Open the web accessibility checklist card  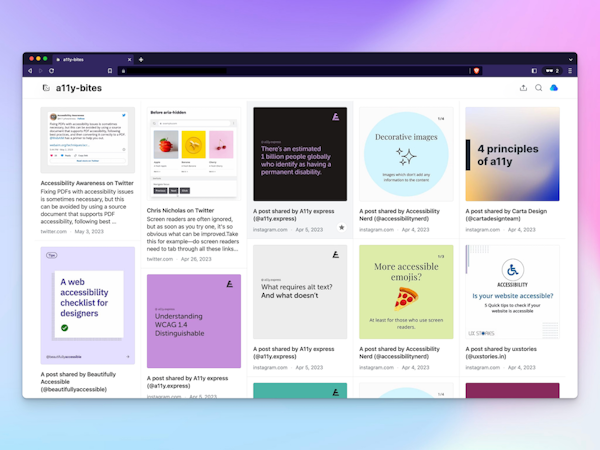pos(88,305)
